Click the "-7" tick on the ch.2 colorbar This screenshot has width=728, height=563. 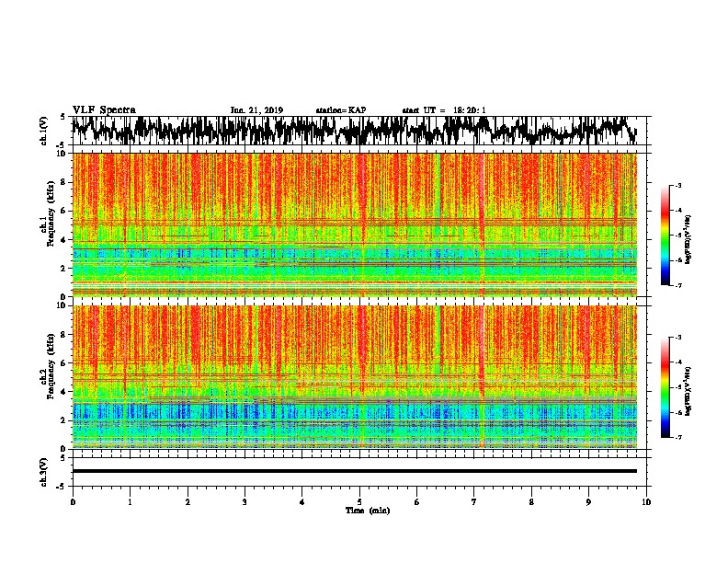(677, 437)
